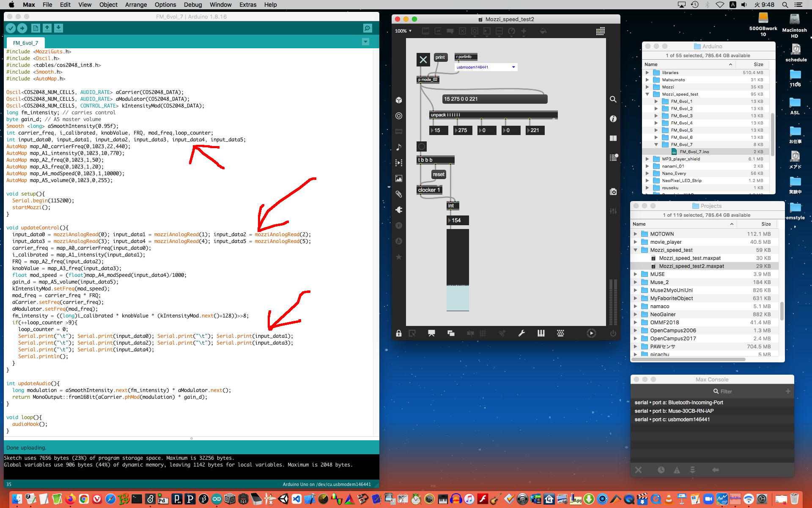Open the Arrange menu in menu bar
This screenshot has width=812, height=508.
136,5
